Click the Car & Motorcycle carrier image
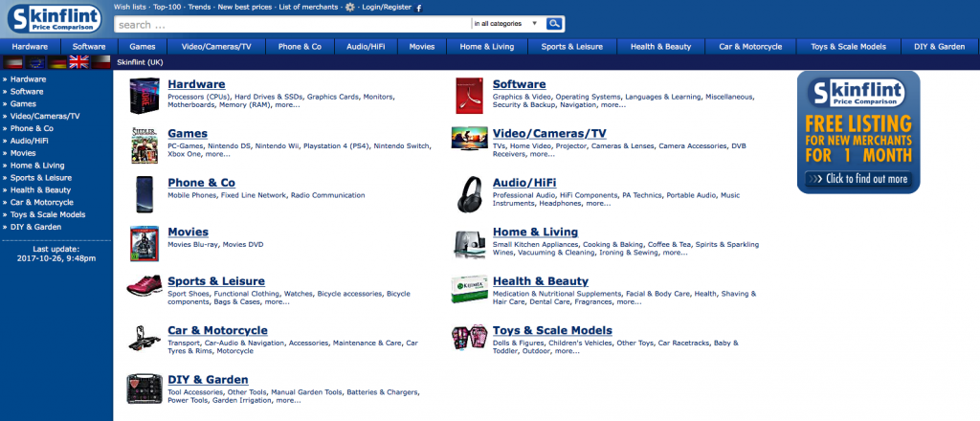 (145, 338)
